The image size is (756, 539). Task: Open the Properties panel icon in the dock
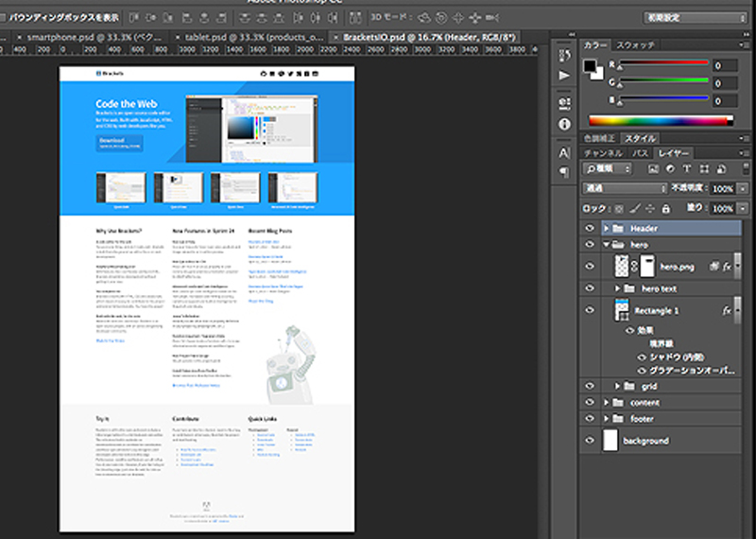point(564,103)
